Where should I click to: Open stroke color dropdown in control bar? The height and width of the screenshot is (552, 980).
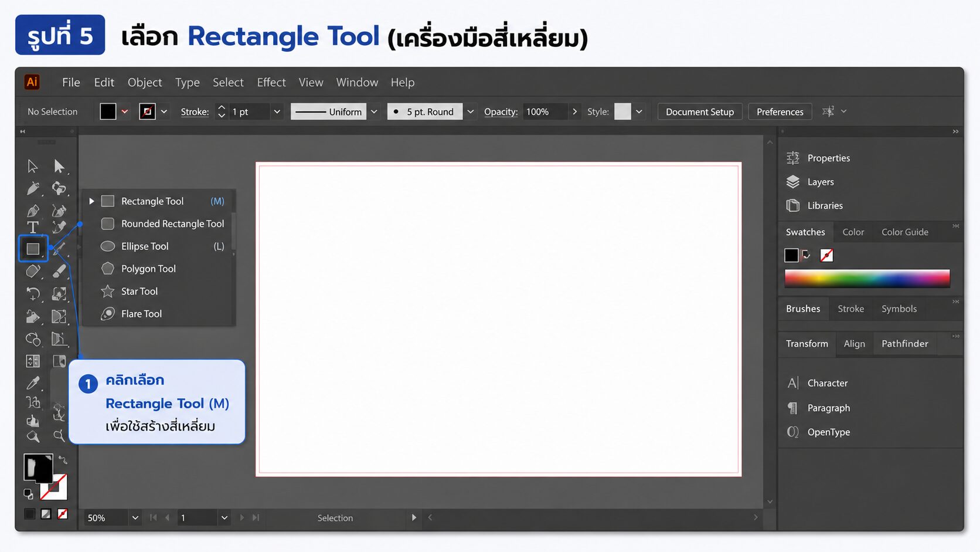[164, 111]
